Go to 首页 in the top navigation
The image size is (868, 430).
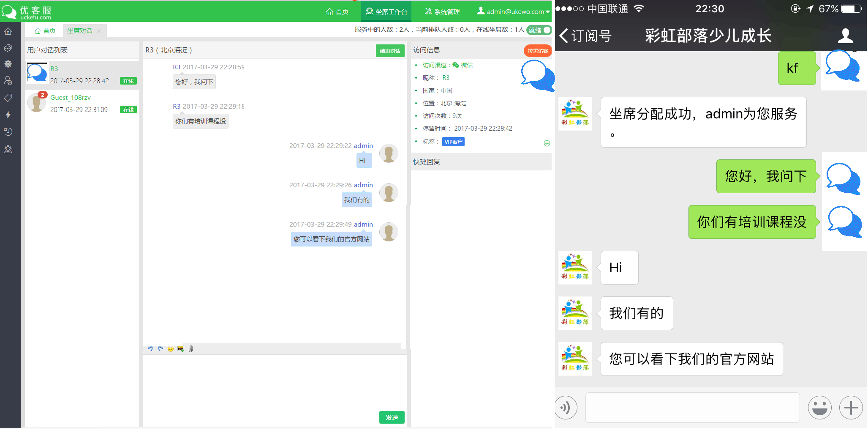[337, 11]
